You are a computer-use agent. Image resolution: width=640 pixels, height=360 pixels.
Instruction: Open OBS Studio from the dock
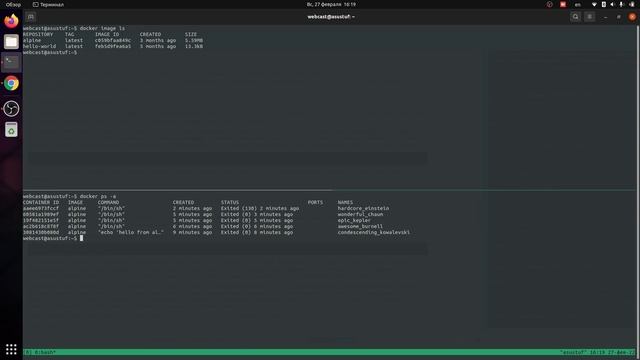point(11,109)
